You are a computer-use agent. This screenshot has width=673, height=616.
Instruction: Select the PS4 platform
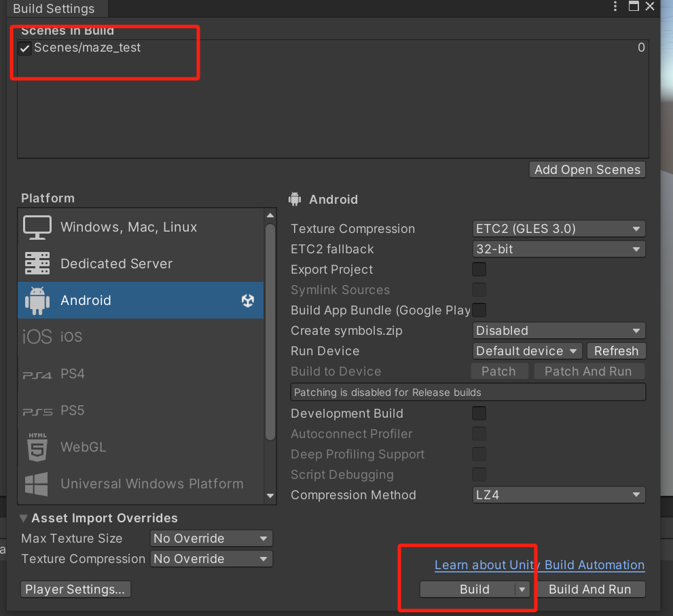point(141,374)
